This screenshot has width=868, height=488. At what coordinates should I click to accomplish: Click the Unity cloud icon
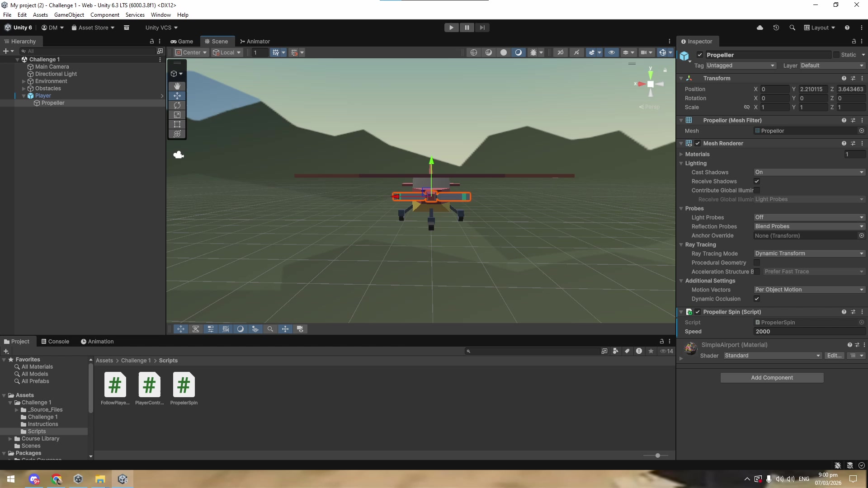coord(760,28)
